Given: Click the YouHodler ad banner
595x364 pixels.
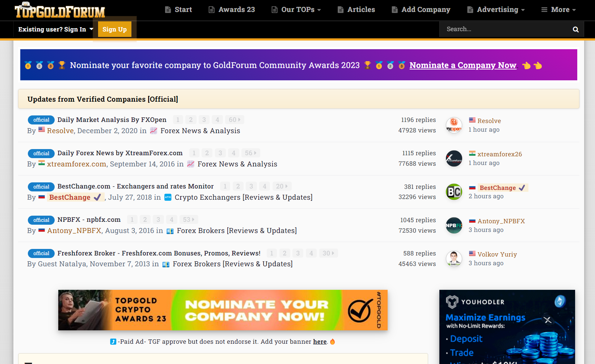Looking at the screenshot, I should click(x=507, y=327).
